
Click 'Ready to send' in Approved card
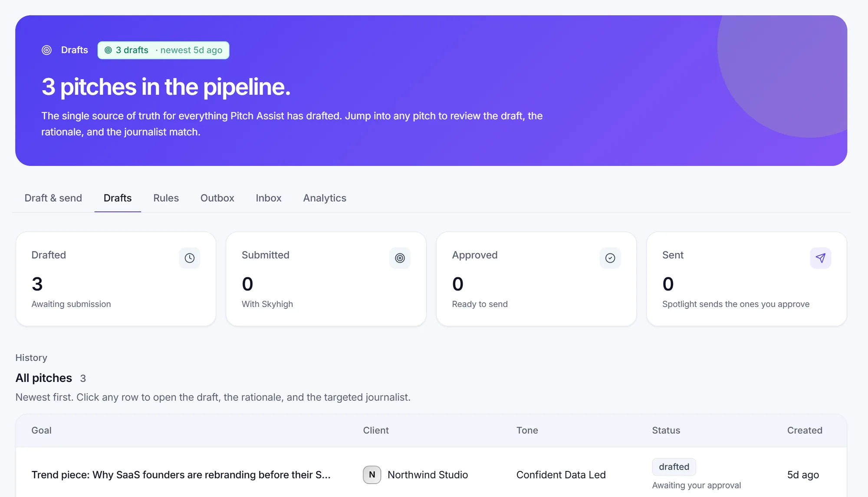tap(480, 304)
